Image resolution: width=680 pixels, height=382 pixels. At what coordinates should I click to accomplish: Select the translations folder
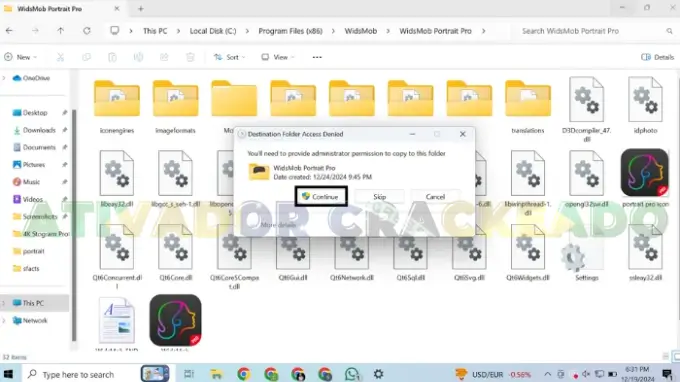[x=528, y=106]
